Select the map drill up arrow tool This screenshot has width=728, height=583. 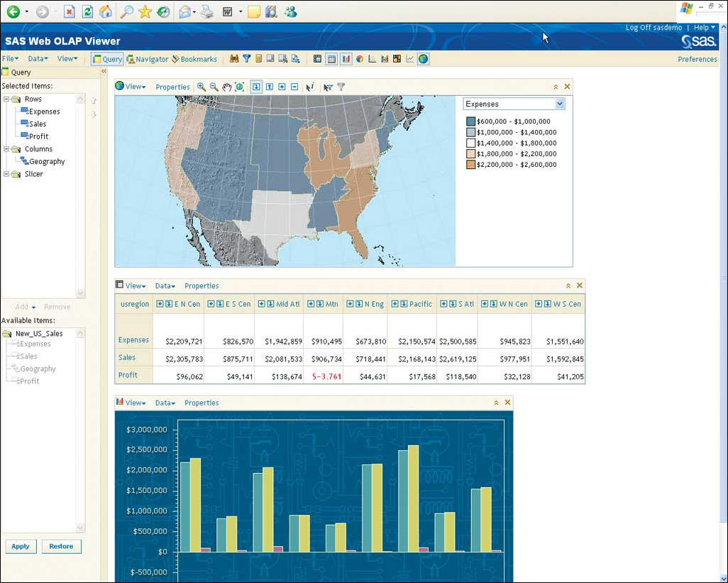pyautogui.click(x=270, y=87)
